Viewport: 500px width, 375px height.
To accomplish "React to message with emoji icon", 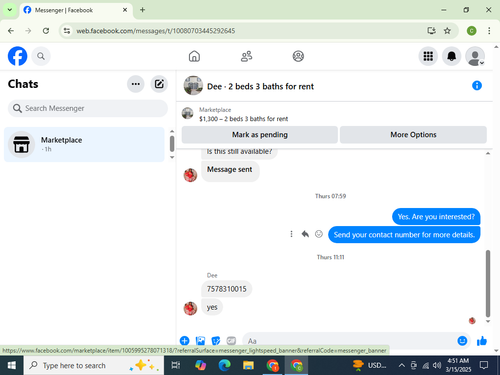I will pos(319,234).
